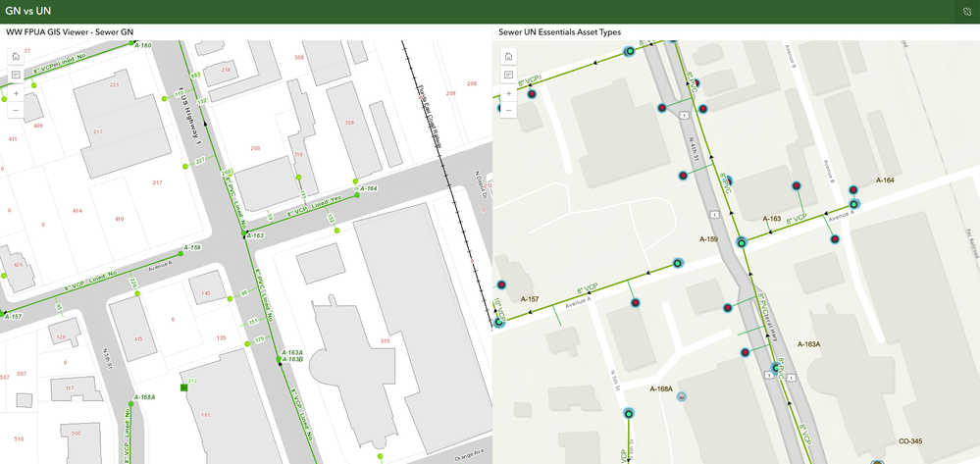
Task: Zoom in on the Sewer UN map
Action: pyautogui.click(x=509, y=93)
